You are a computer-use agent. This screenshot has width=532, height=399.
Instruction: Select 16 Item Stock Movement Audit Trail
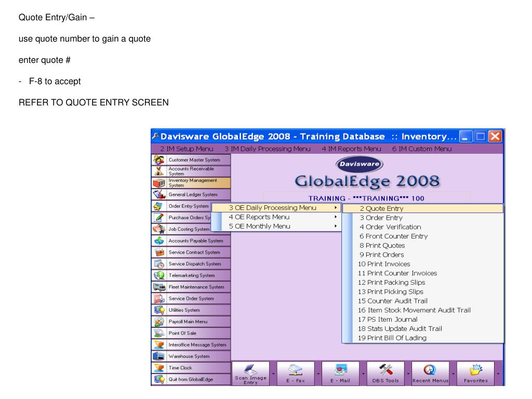[423, 310]
